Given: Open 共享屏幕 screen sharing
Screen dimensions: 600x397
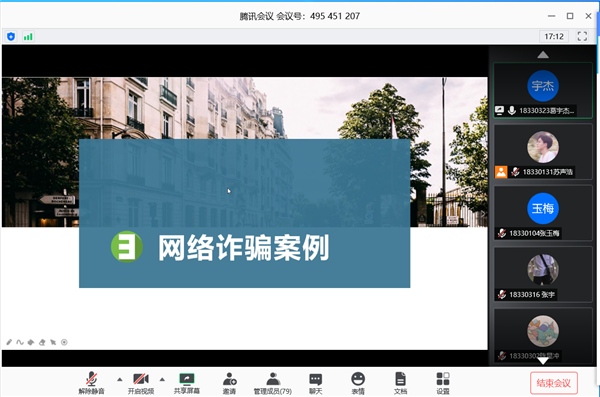Looking at the screenshot, I should pos(187,383).
